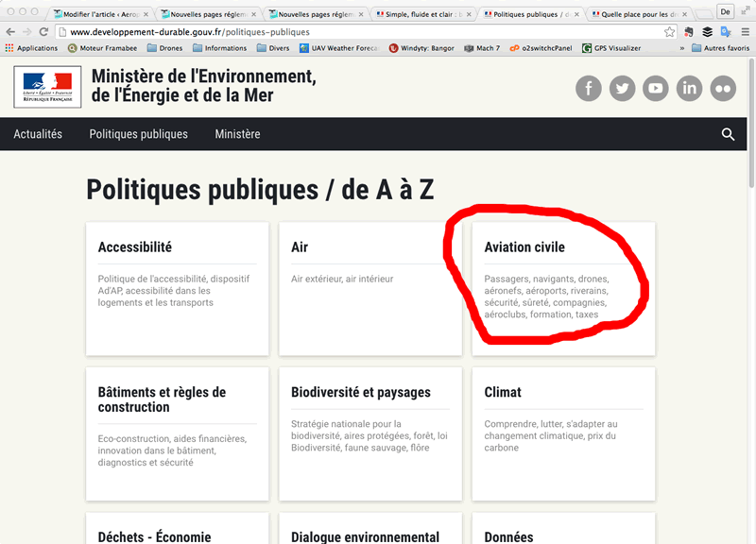Click the Chrome profile button De
Viewport: 756px width, 544px height.
click(x=725, y=12)
